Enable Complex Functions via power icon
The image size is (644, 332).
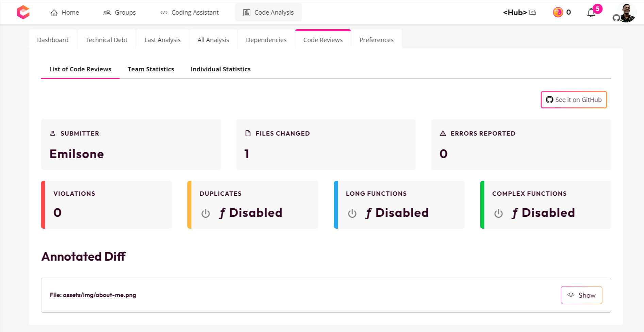point(498,213)
